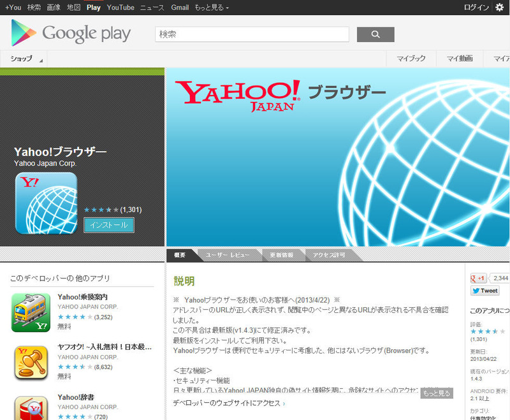Screen dimensions: 510x420
Task: Expand the ショップ dropdown menu
Action: tap(25, 59)
